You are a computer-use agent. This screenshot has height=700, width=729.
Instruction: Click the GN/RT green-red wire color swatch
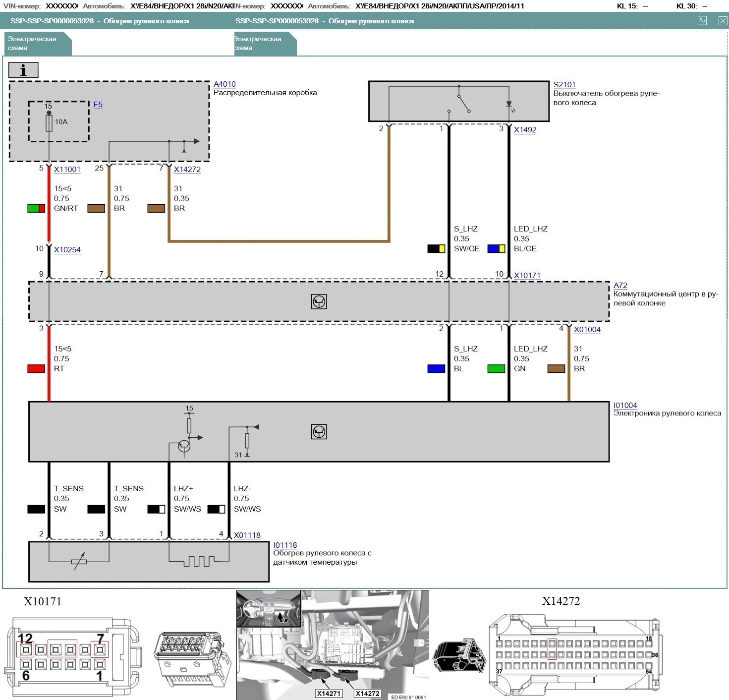point(36,209)
